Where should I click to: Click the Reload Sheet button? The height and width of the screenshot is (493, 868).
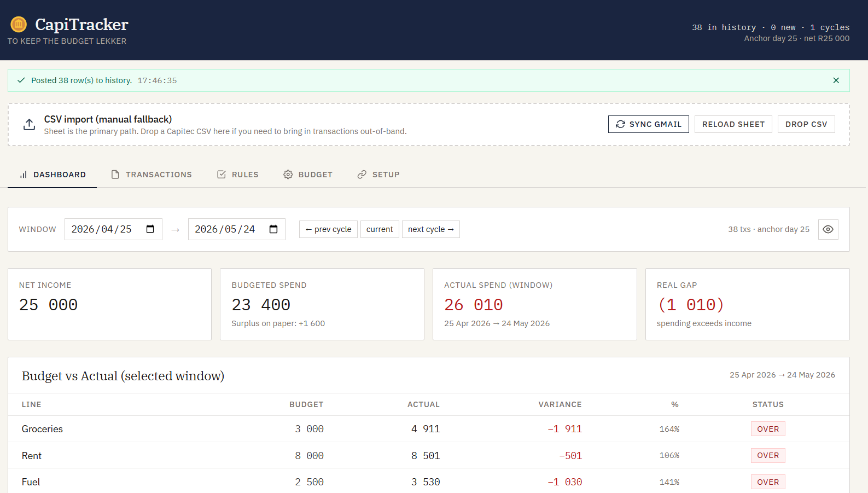click(733, 124)
